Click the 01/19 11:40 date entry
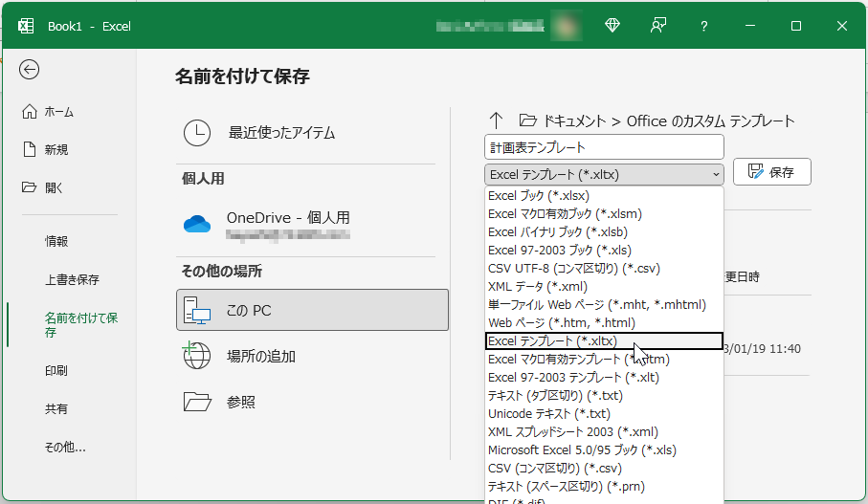The height and width of the screenshot is (504, 868). [x=763, y=348]
